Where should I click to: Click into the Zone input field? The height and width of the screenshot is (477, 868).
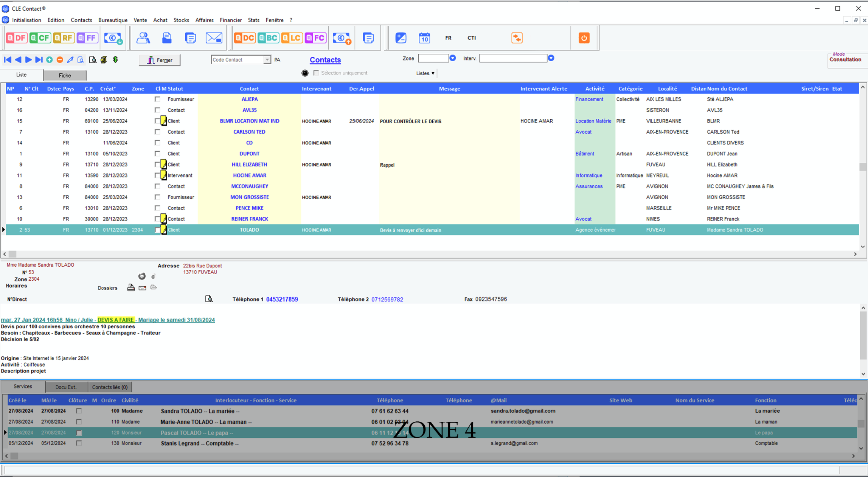433,58
